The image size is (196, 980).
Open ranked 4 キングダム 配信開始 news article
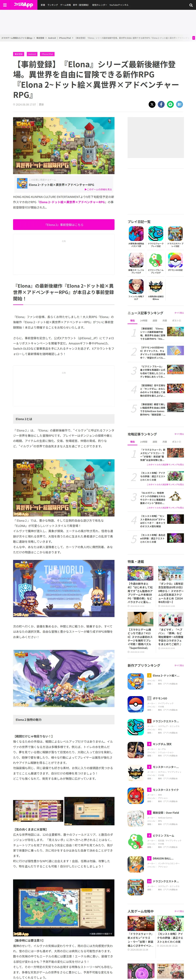point(156,390)
